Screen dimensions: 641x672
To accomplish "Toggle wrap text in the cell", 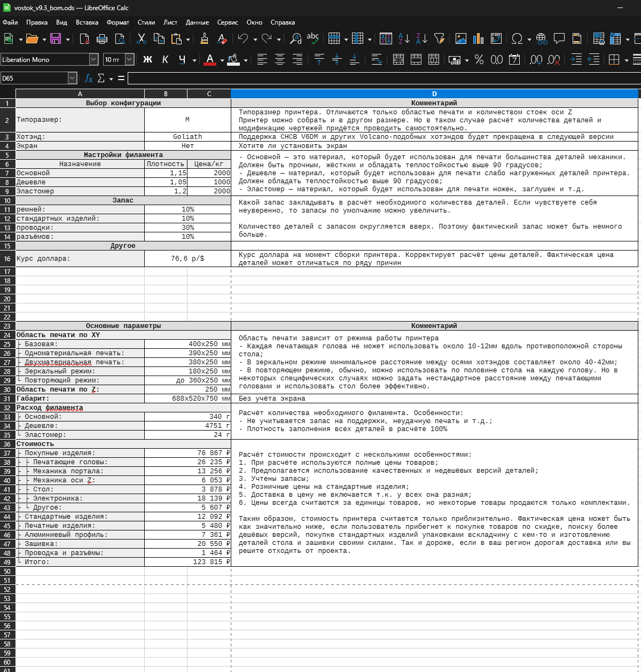I will point(376,59).
